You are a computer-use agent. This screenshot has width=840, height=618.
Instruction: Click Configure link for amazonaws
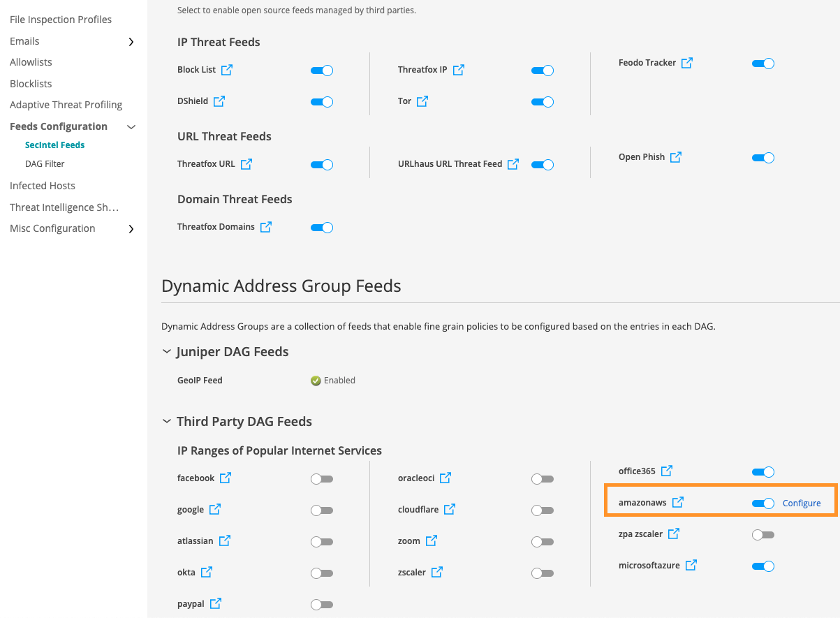[802, 503]
